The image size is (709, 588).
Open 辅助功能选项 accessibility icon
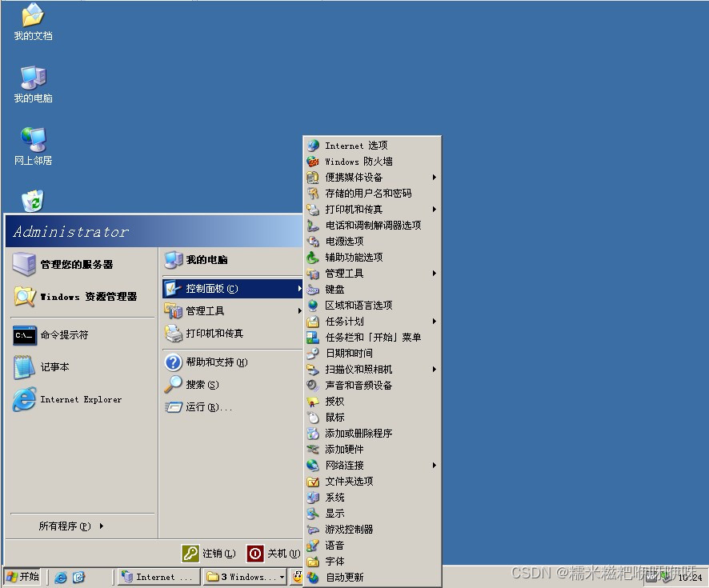click(x=313, y=257)
